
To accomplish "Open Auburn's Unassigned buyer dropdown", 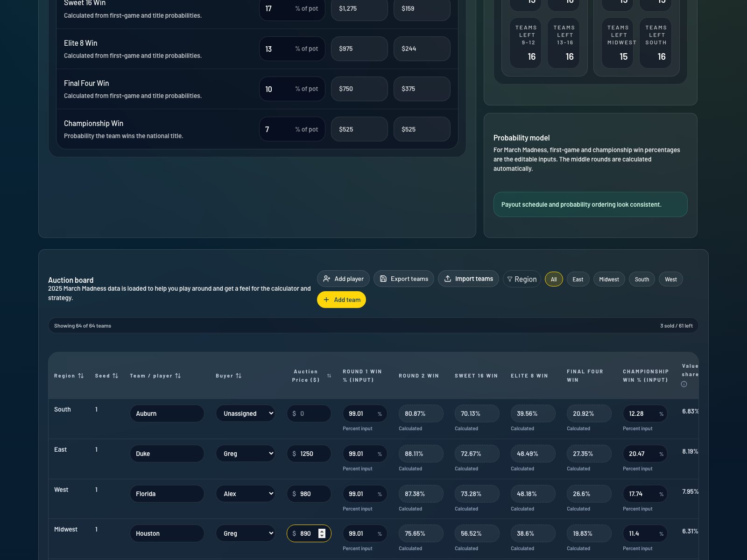I will 245,413.
